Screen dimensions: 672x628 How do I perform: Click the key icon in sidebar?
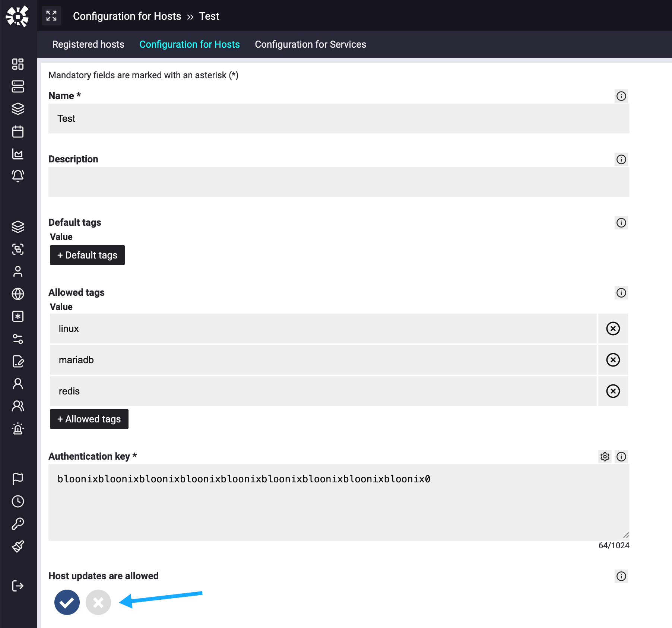click(18, 524)
